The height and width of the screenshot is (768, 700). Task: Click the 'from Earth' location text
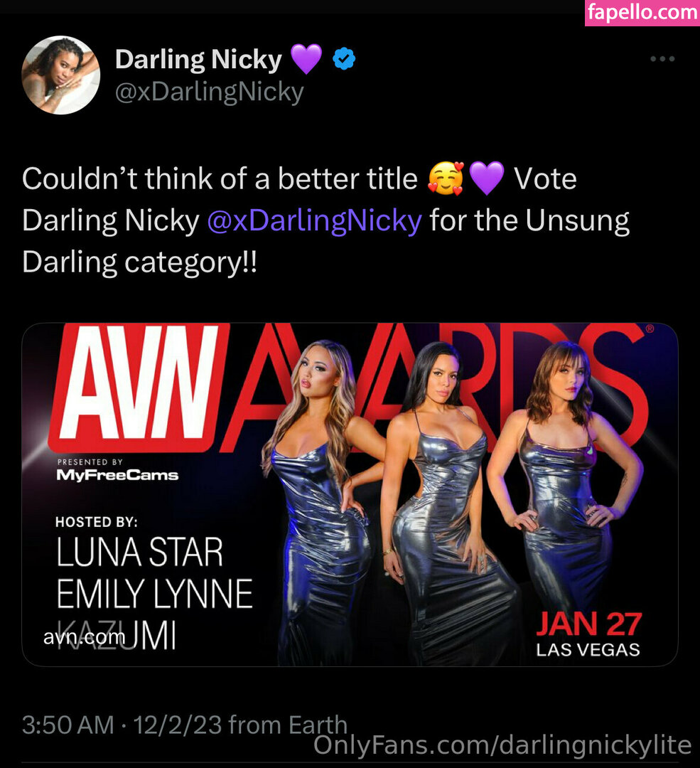(x=288, y=725)
